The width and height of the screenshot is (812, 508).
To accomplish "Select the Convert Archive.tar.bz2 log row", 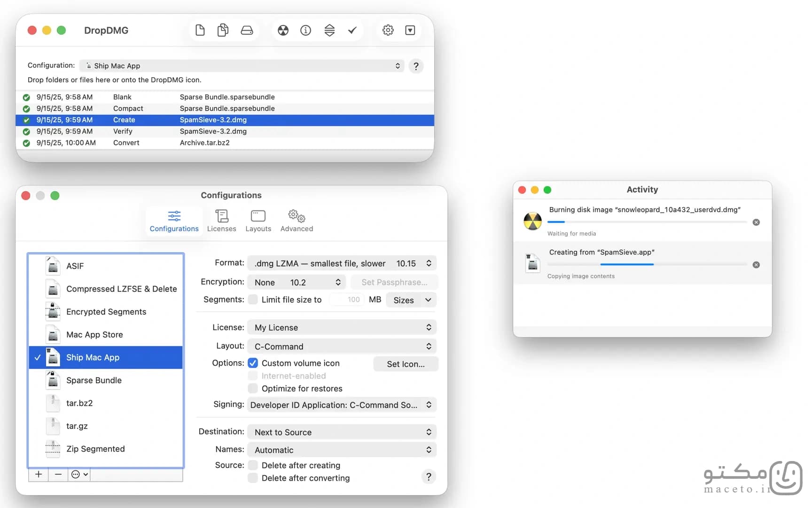I will click(225, 143).
